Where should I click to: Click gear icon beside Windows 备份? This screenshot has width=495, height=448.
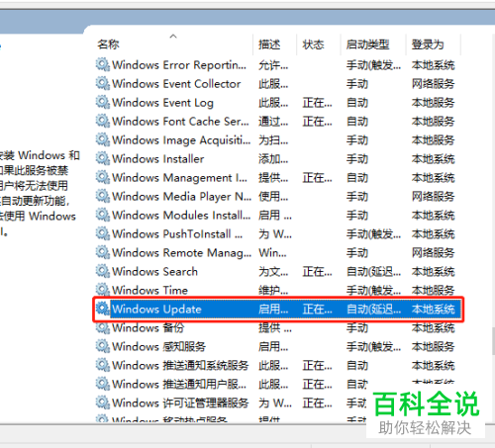[103, 327]
